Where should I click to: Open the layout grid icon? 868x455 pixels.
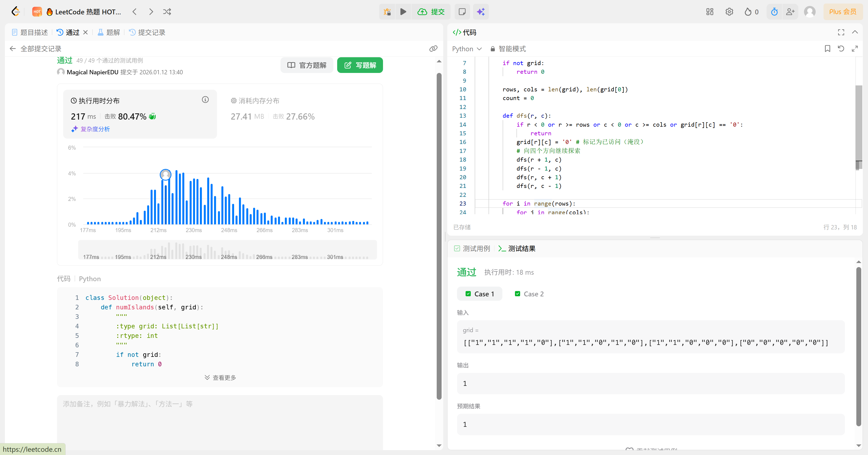point(710,12)
